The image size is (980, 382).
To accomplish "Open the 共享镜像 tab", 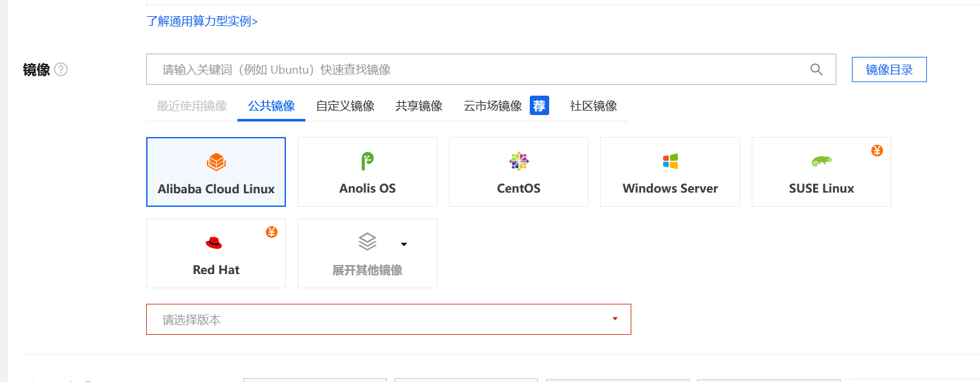I will click(419, 106).
